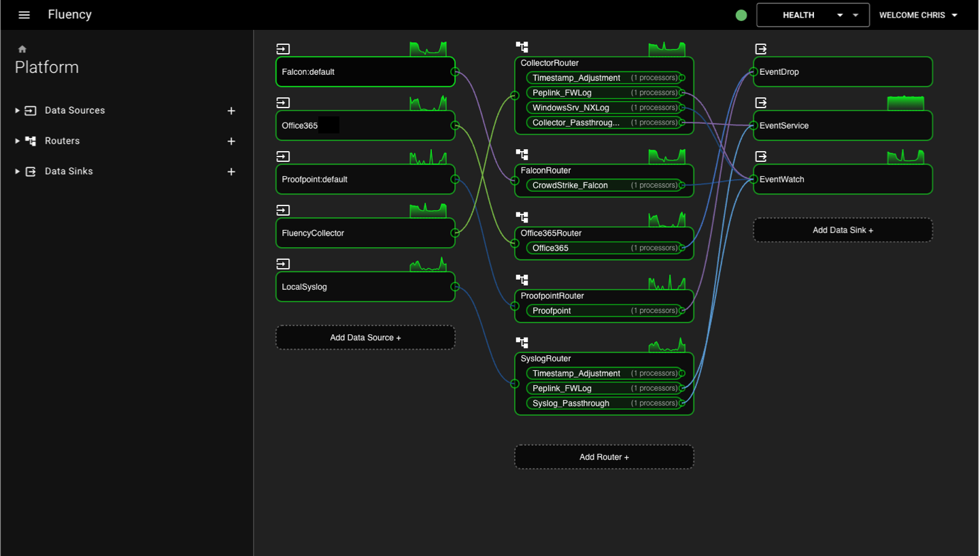The height and width of the screenshot is (556, 980).
Task: Click the activity sparkline above SyslogRouter
Action: coord(667,344)
